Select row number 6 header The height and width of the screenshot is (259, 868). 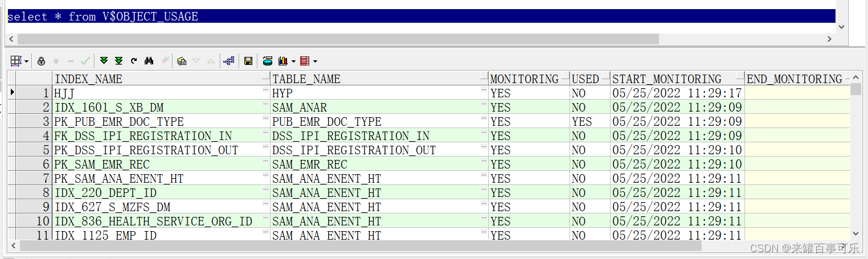(x=34, y=164)
